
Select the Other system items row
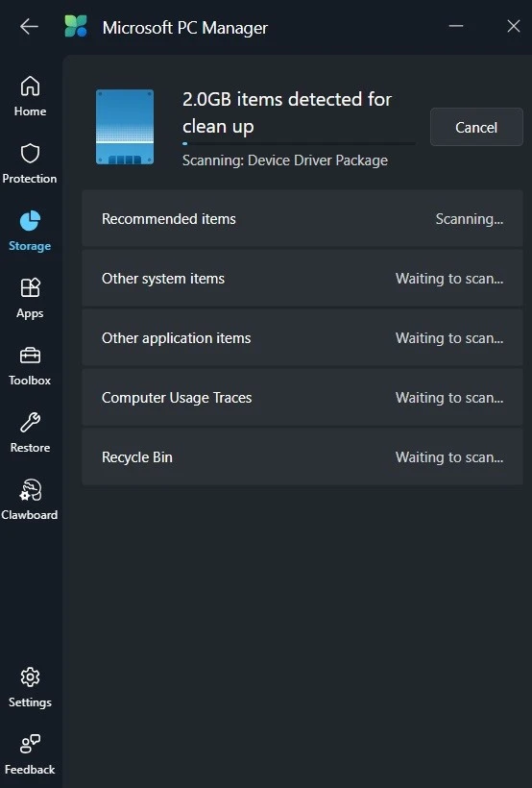point(302,279)
